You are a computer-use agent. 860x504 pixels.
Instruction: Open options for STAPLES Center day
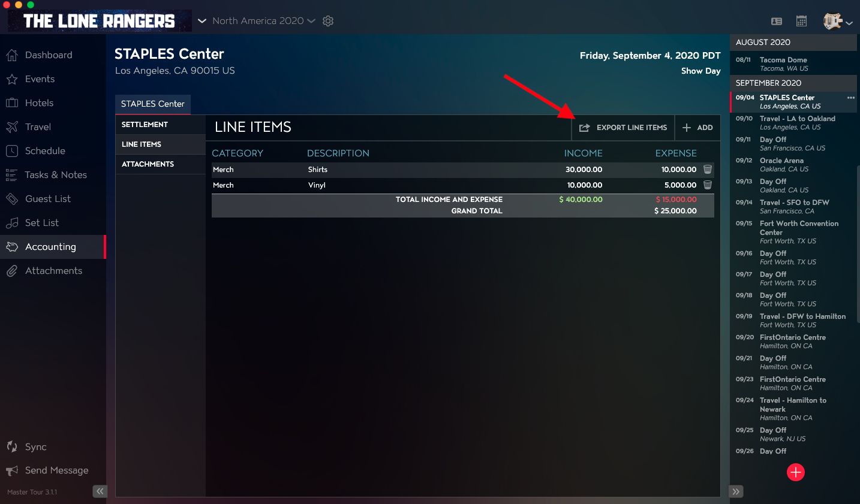(x=850, y=98)
